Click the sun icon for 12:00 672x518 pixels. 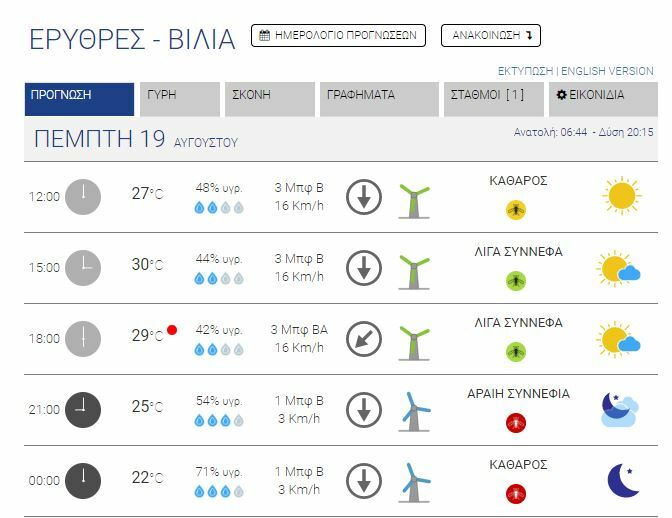(x=621, y=195)
